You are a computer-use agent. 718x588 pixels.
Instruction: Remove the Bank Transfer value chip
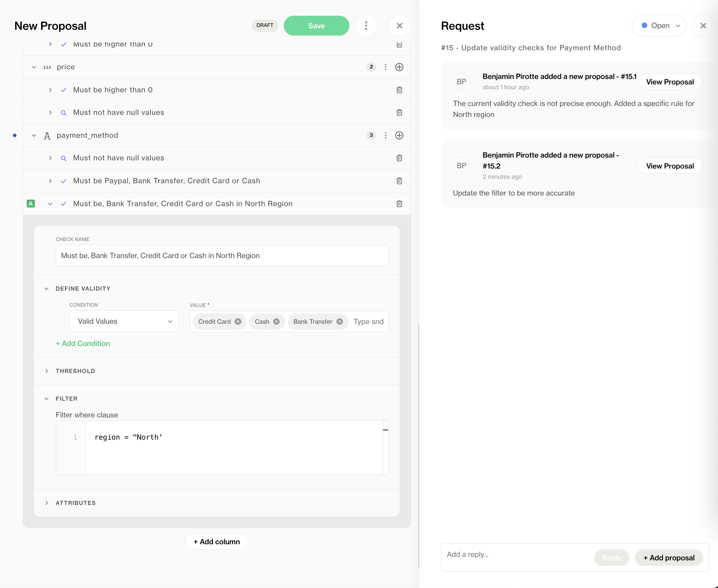pyautogui.click(x=340, y=322)
